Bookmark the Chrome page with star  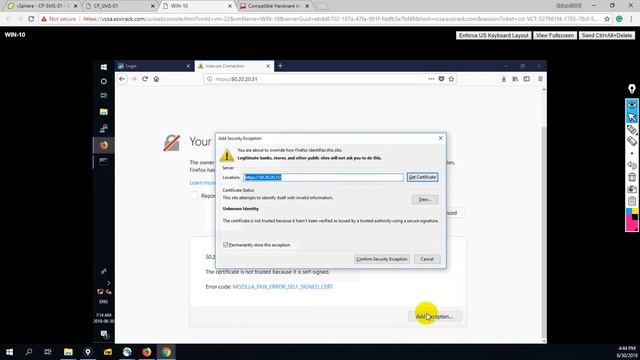(607, 19)
